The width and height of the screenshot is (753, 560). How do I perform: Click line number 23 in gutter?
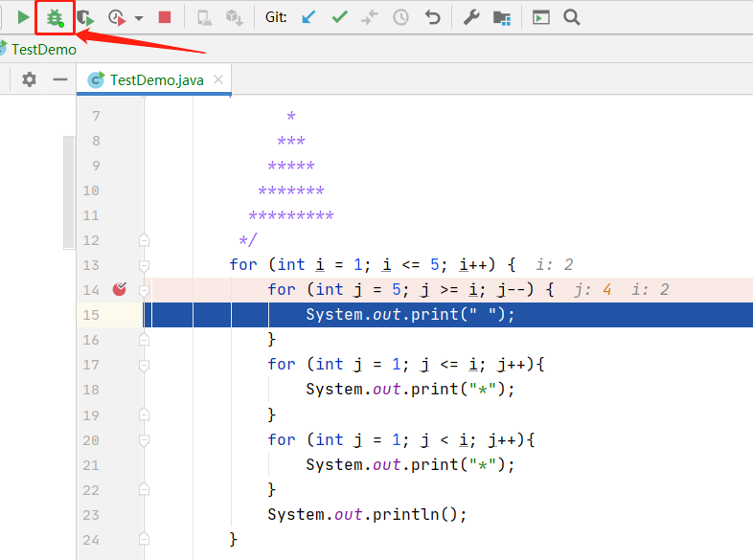click(x=91, y=515)
